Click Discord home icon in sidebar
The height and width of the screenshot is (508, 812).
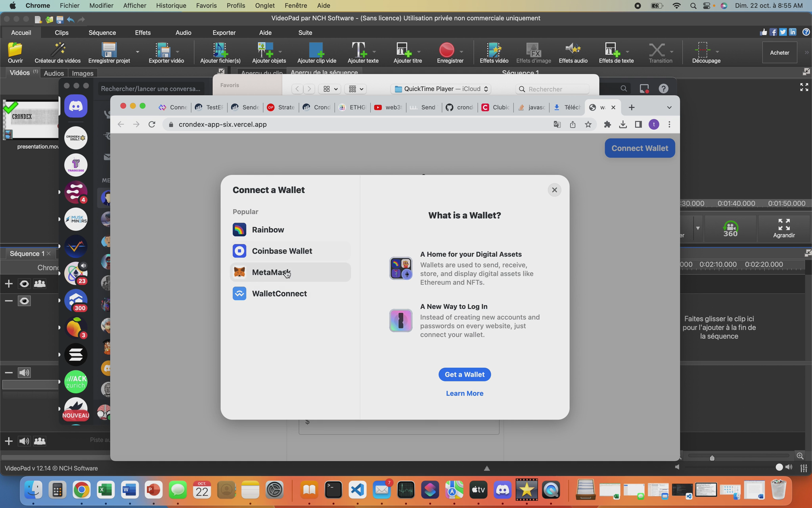click(76, 106)
